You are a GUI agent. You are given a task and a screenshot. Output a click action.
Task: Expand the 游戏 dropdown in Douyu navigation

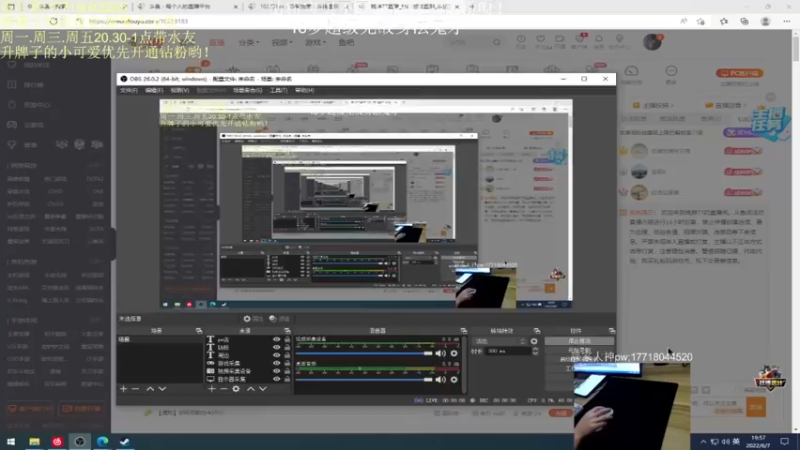click(315, 42)
